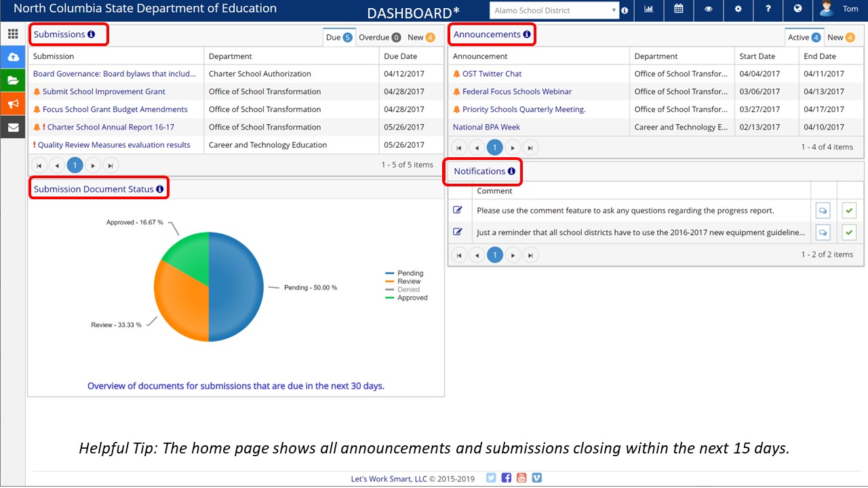Open the envelope messages sidebar icon
This screenshot has height=488, width=868.
click(13, 127)
